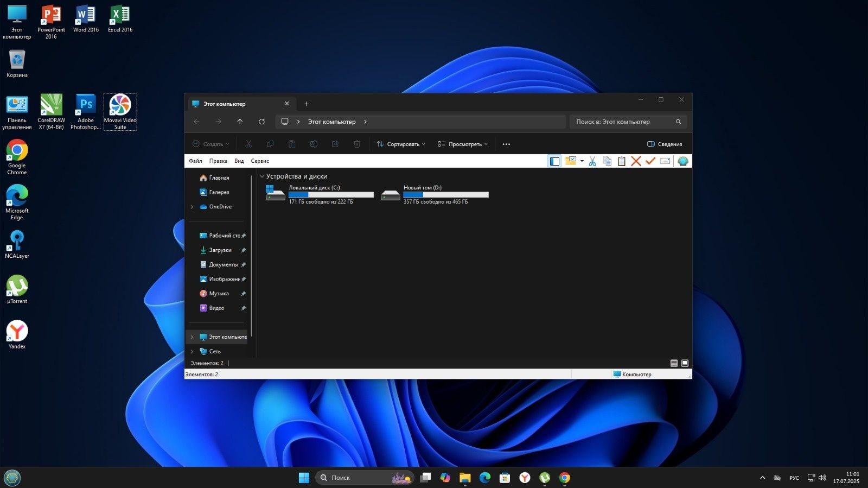The height and width of the screenshot is (488, 868).
Task: Click the trash Delete icon in command bar
Action: 357,144
